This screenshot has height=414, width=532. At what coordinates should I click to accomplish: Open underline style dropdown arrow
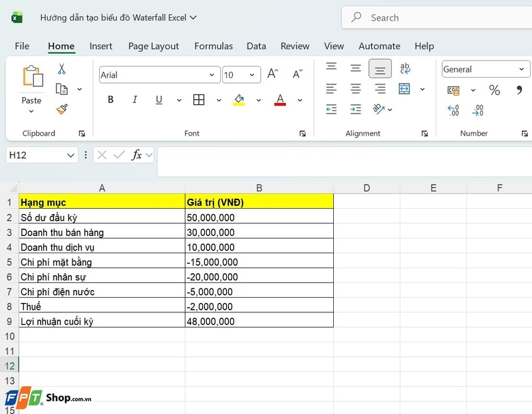(179, 100)
